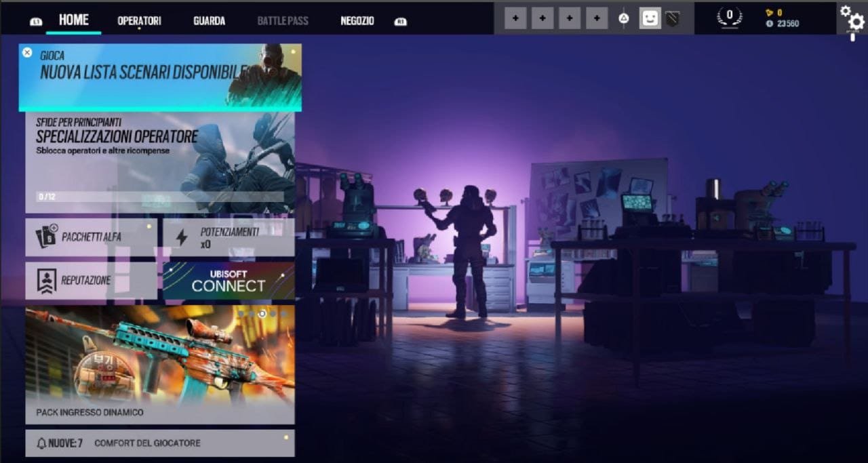Select the second carousel page dot
The width and height of the screenshot is (868, 463).
[252, 314]
